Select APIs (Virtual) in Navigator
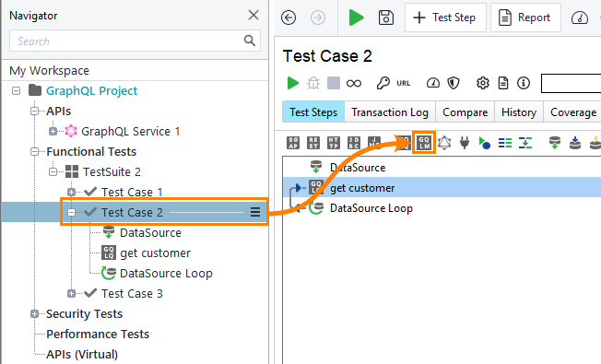The image size is (601, 364). [x=82, y=355]
